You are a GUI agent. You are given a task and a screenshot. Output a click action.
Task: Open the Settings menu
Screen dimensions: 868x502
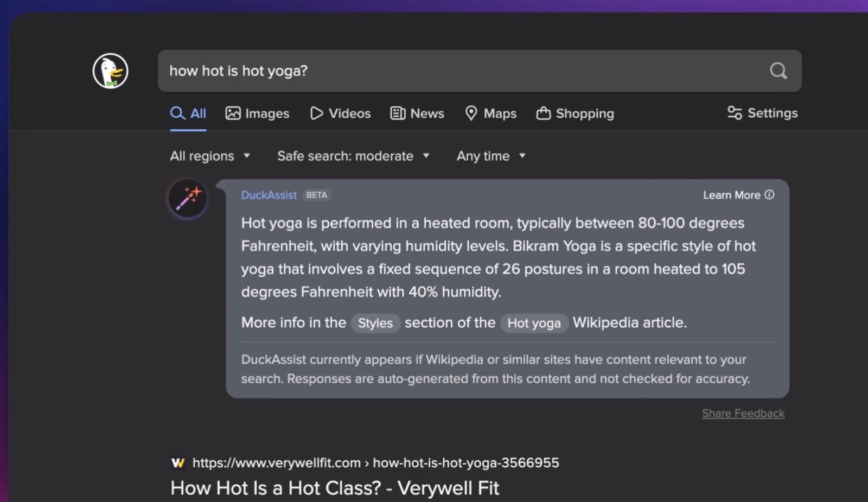click(x=762, y=113)
